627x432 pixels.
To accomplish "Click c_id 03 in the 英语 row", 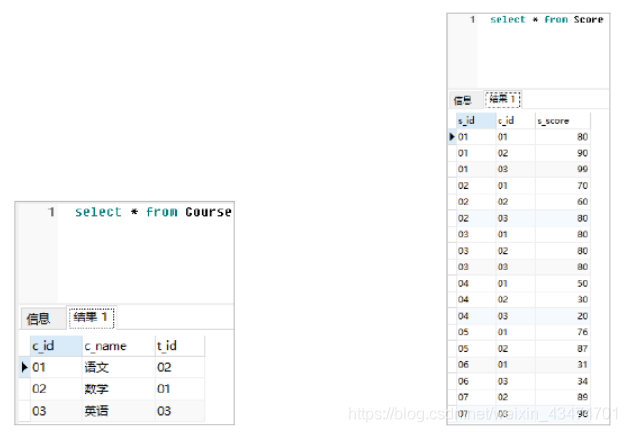I will pyautogui.click(x=56, y=411).
